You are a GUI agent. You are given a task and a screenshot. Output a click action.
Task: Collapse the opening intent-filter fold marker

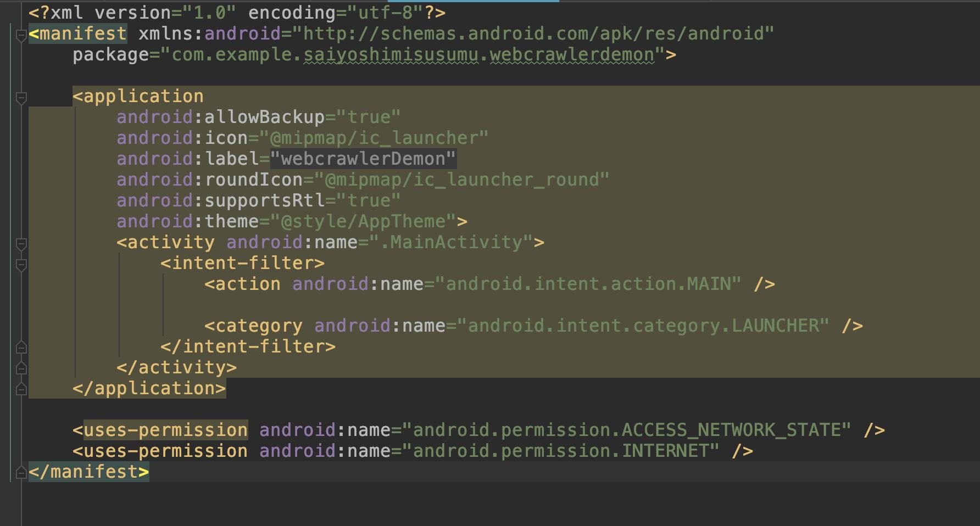pos(21,266)
